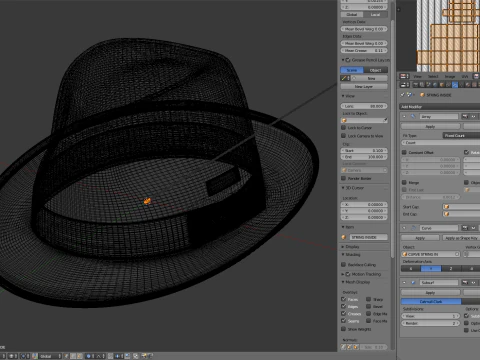
Task: Expand the Motion Tracking panel
Action: pyautogui.click(x=343, y=274)
